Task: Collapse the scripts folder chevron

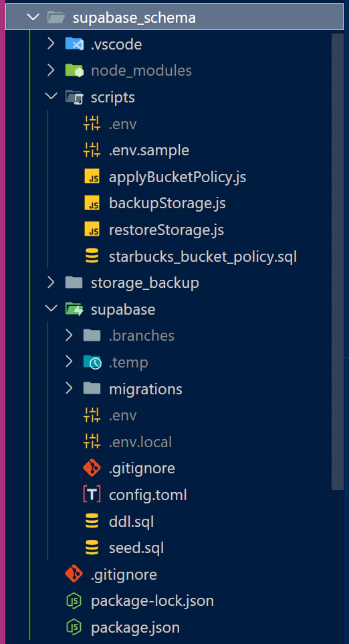Action: (51, 96)
